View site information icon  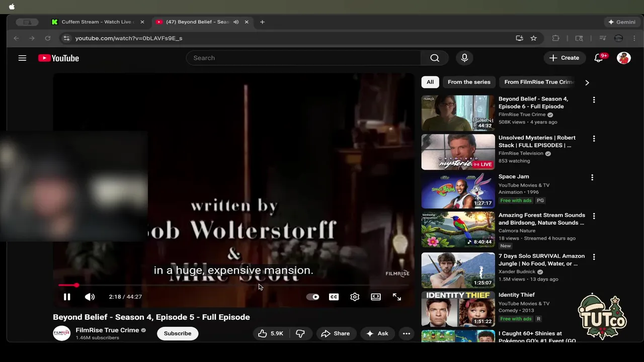(x=66, y=38)
